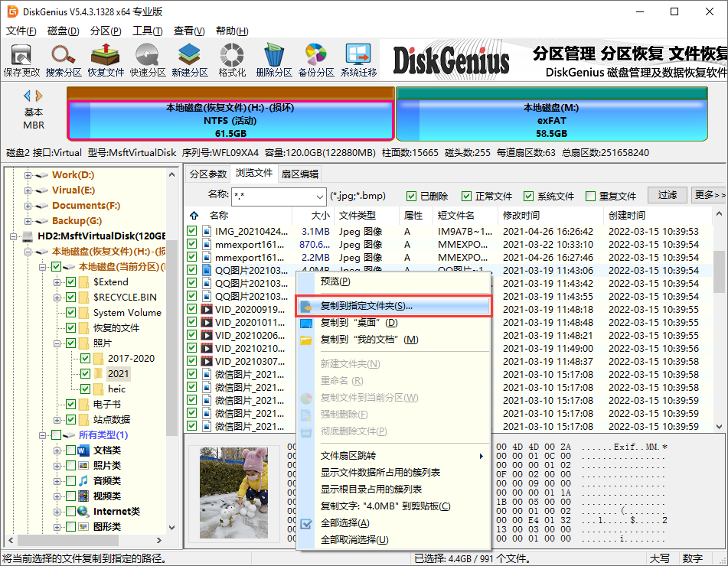Select the heic folder in tree
Screen dimensions: 728x566
116,389
